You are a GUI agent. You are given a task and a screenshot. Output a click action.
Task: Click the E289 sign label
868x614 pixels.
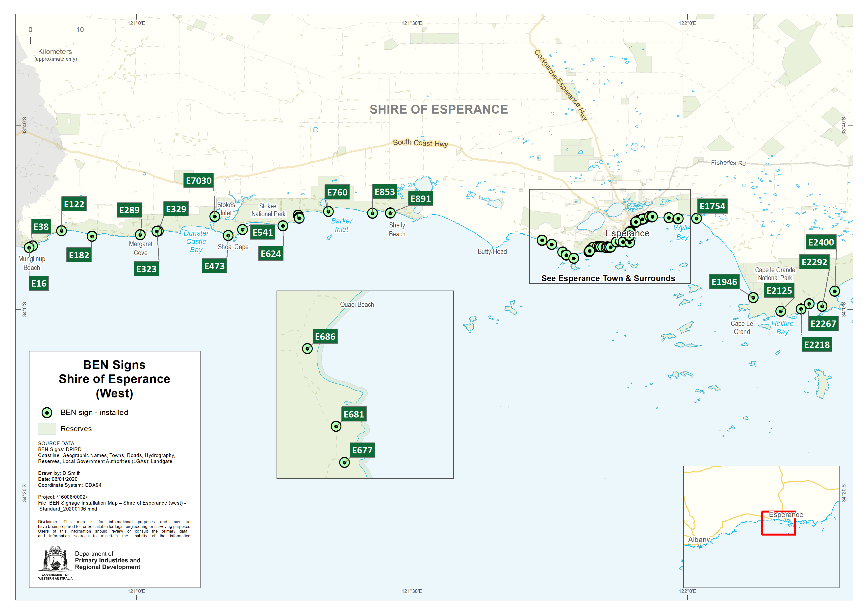129,210
